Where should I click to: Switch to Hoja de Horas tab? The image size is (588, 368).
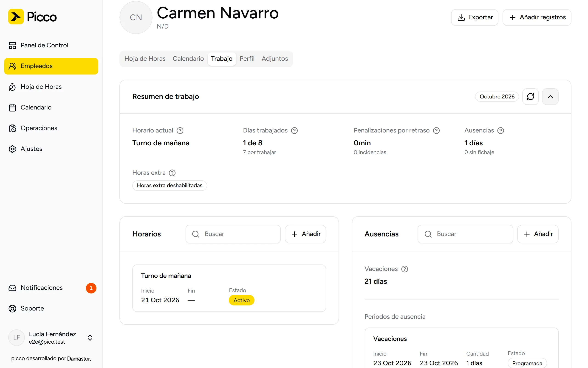(145, 59)
